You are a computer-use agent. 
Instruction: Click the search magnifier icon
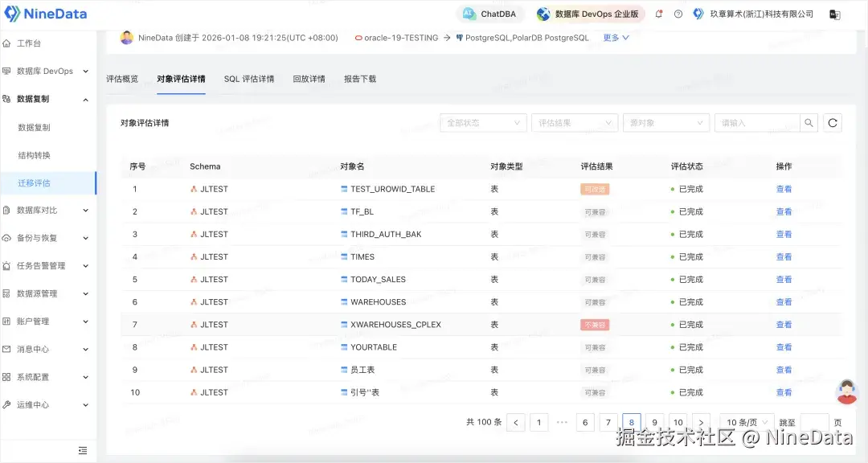[809, 123]
